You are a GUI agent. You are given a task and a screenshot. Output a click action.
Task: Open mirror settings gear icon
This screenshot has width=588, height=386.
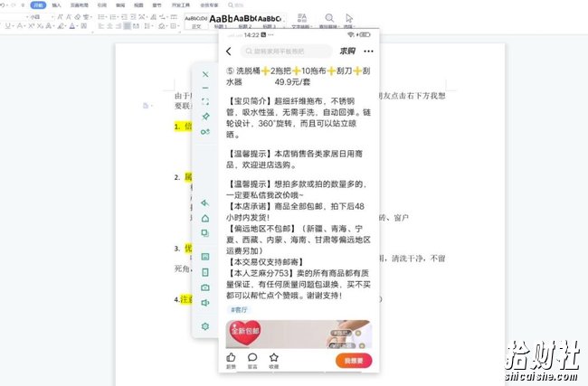(x=205, y=326)
